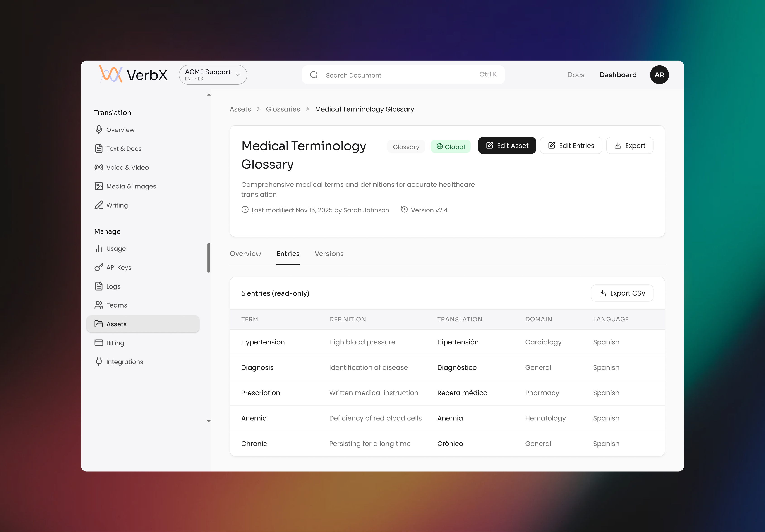This screenshot has width=765, height=532.
Task: Open Overview microphone icon in sidebar
Action: pos(99,130)
